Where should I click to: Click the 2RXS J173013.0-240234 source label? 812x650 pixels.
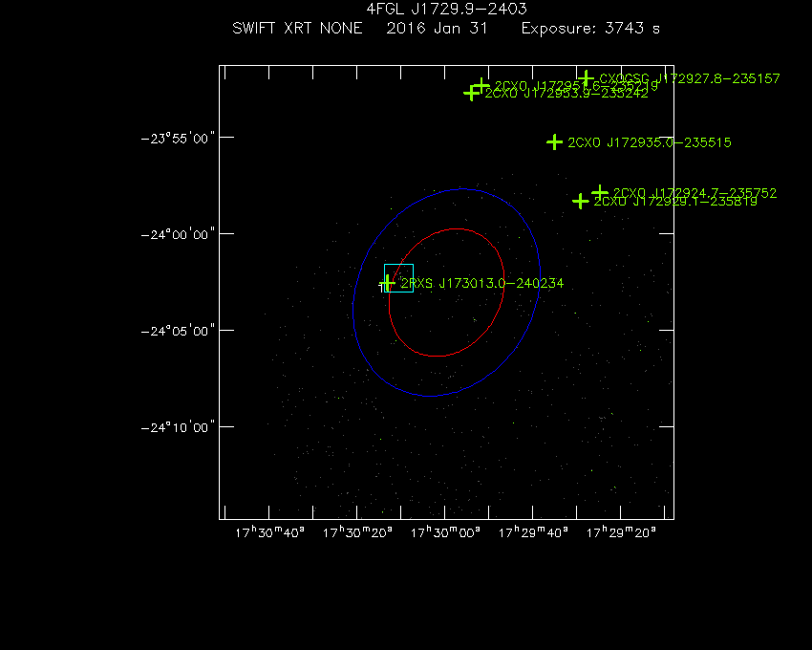482,283
